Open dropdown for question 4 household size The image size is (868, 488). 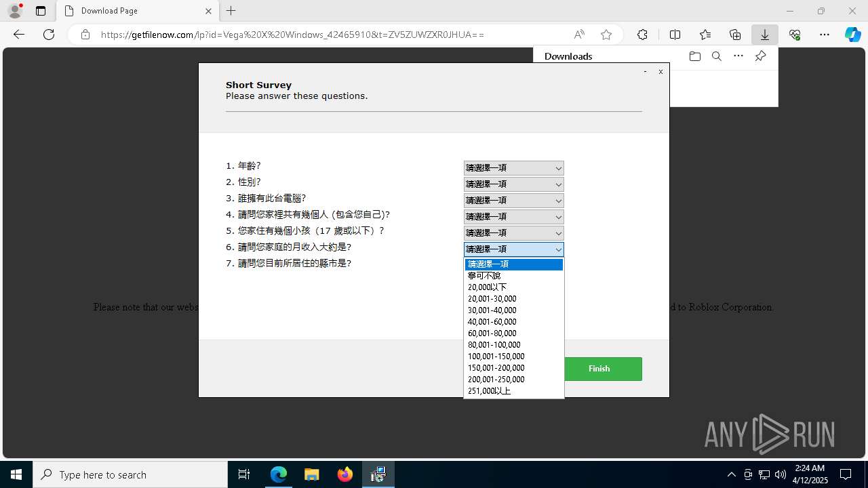click(x=514, y=217)
